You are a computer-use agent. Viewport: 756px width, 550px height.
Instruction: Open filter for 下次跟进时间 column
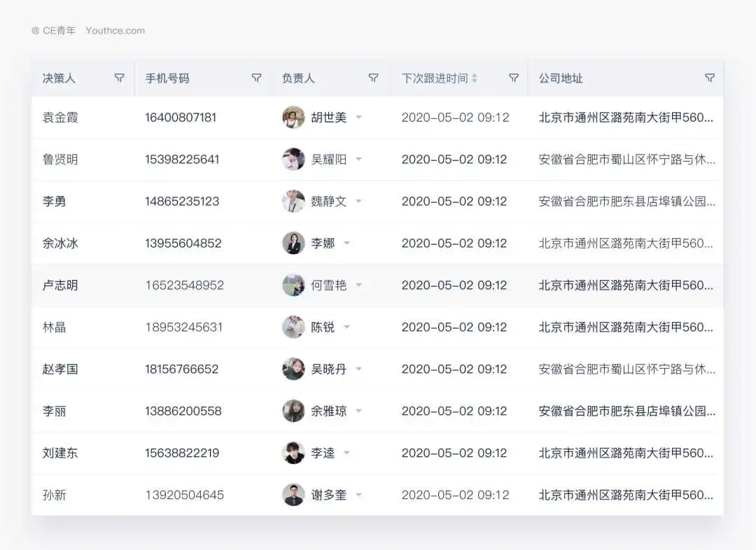click(513, 78)
